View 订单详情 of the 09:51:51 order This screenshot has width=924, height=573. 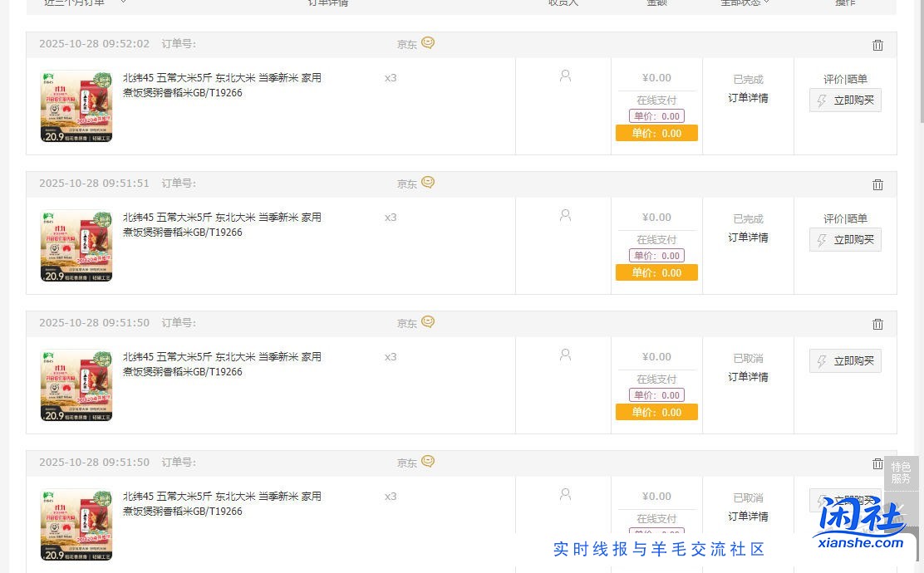point(748,238)
